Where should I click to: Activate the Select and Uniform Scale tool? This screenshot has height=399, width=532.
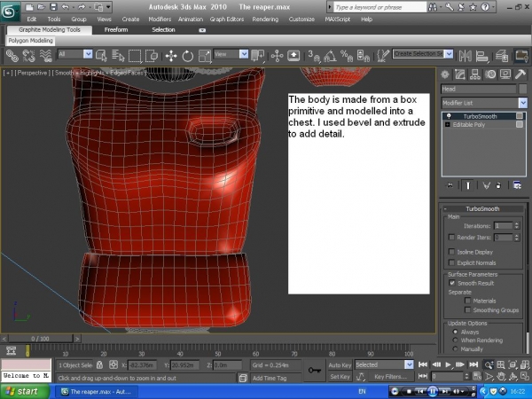pos(205,56)
